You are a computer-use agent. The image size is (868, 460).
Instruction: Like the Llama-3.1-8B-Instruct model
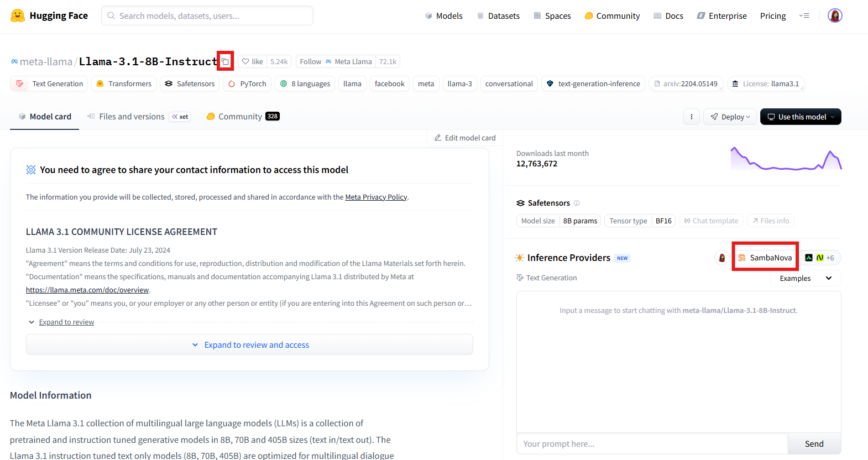pyautogui.click(x=253, y=61)
